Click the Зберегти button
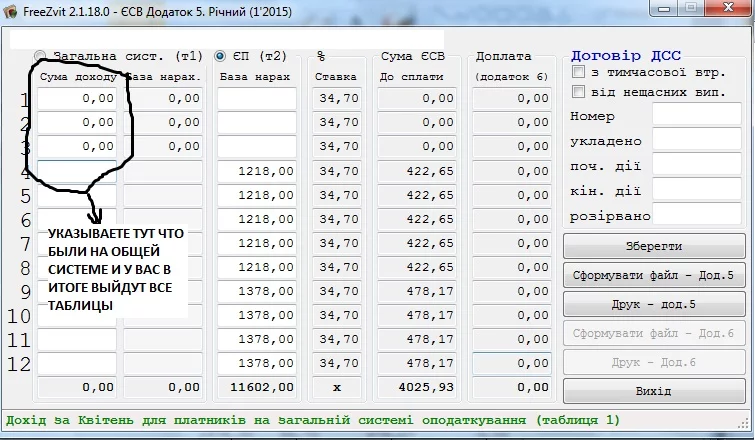This screenshot has width=755, height=440. coord(654,246)
